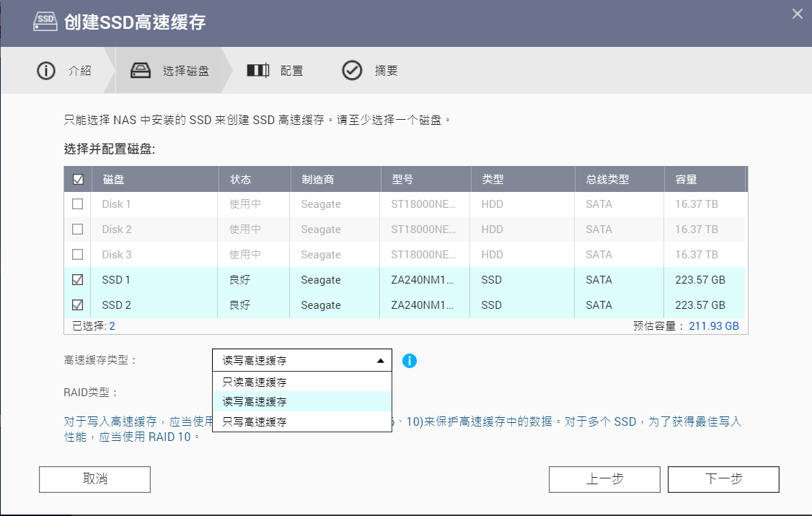The height and width of the screenshot is (516, 812).
Task: Tick the Disk 1 checkbox
Action: click(x=78, y=204)
